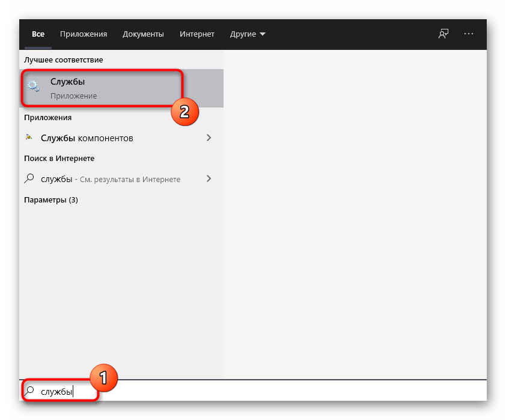
Task: Click the web search magnifier icon in results
Action: [29, 178]
